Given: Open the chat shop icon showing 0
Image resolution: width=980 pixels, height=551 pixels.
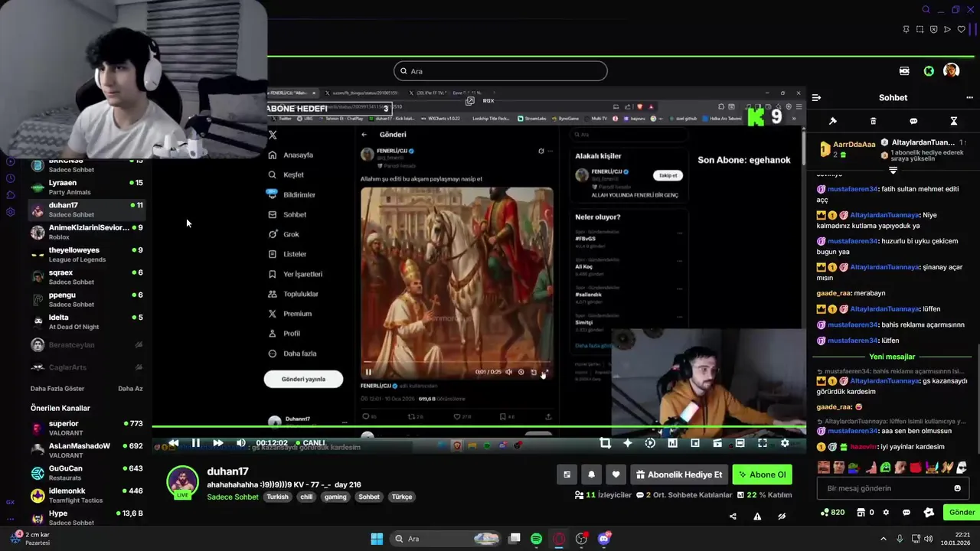Looking at the screenshot, I should (x=865, y=513).
